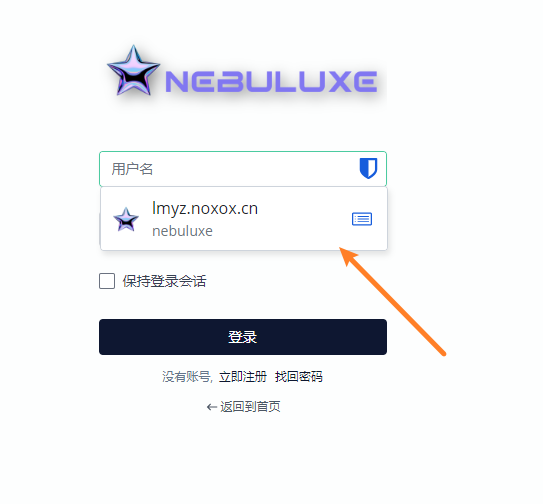
Task: Click right edge of username field border
Action: (x=386, y=169)
